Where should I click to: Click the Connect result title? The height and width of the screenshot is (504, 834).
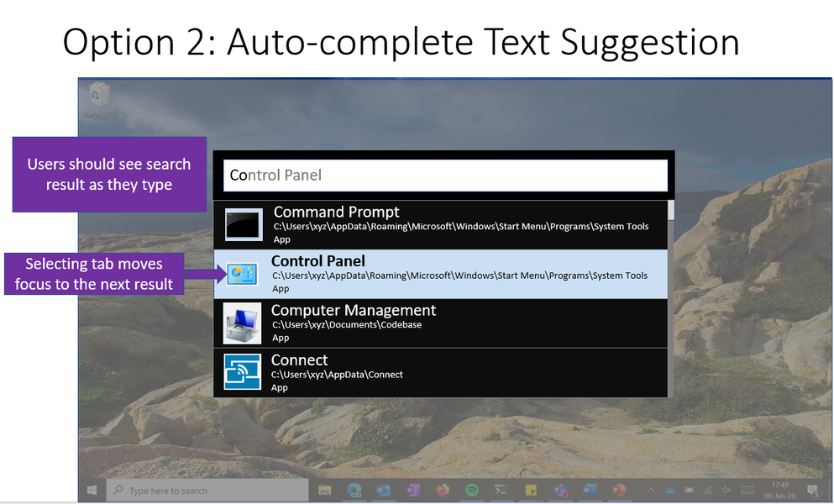(x=300, y=360)
